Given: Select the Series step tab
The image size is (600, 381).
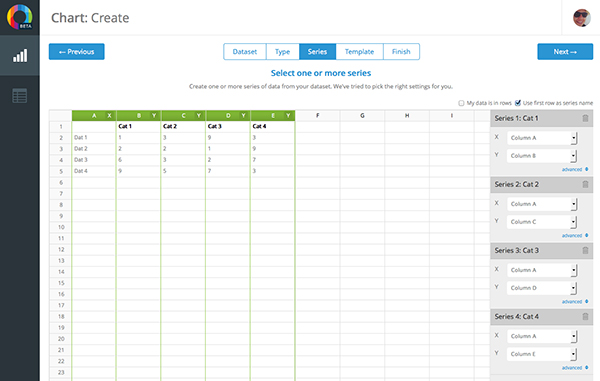Looking at the screenshot, I should tap(317, 52).
